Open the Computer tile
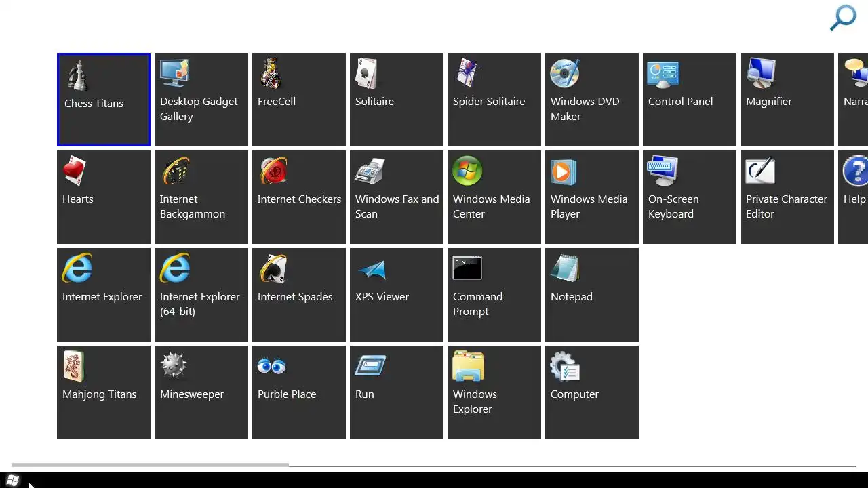 (592, 392)
